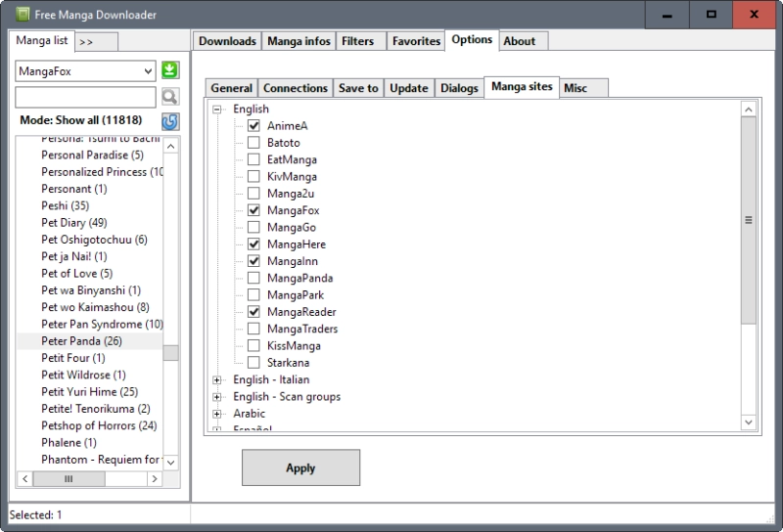The height and width of the screenshot is (532, 783).
Task: Check the KivManga checkbox
Action: tap(253, 177)
